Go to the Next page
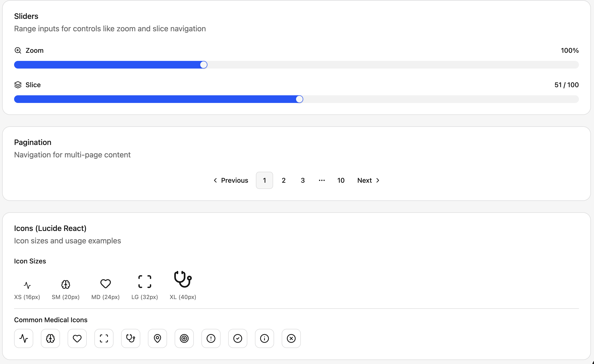 click(368, 180)
